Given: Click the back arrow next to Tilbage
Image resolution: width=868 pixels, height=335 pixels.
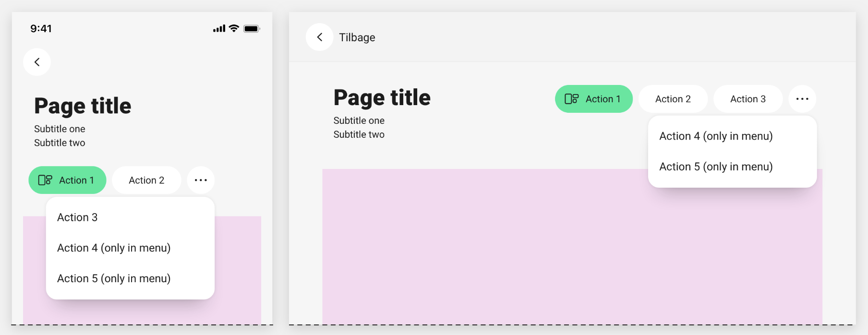Looking at the screenshot, I should click(x=319, y=37).
